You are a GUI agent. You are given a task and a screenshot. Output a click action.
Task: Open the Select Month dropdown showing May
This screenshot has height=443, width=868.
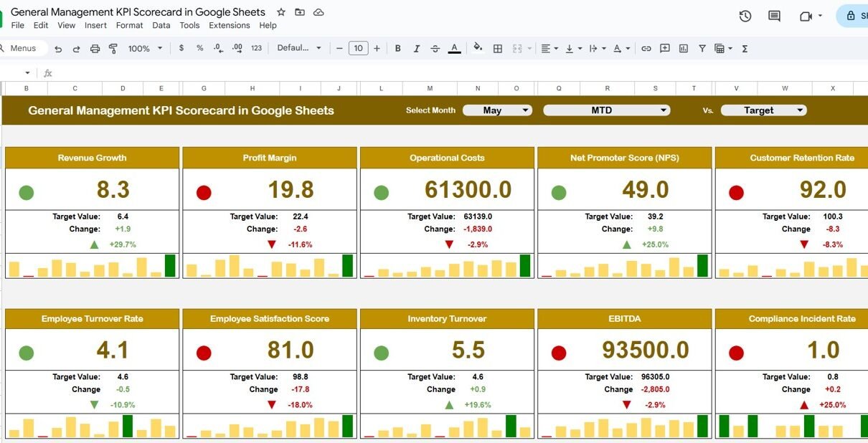(x=497, y=110)
